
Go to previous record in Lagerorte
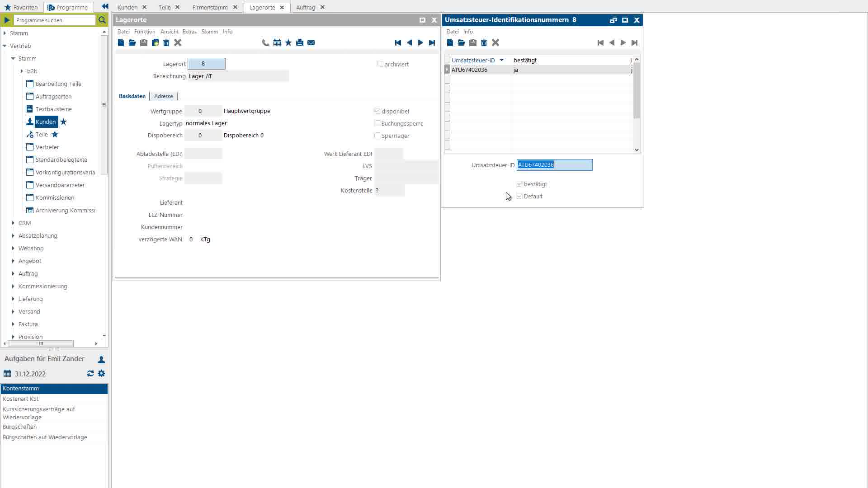(409, 42)
